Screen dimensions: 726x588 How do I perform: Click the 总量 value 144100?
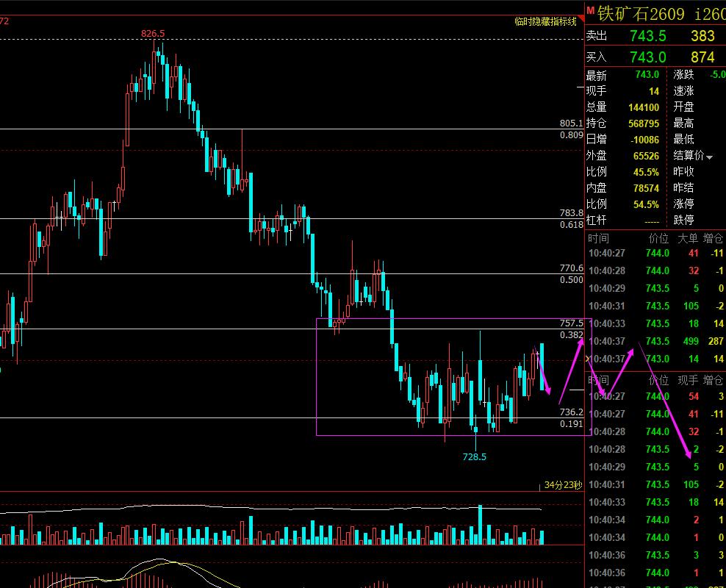[644, 107]
